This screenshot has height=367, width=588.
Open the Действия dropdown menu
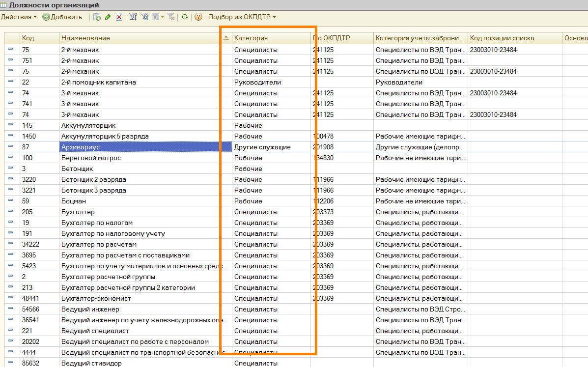tap(19, 17)
